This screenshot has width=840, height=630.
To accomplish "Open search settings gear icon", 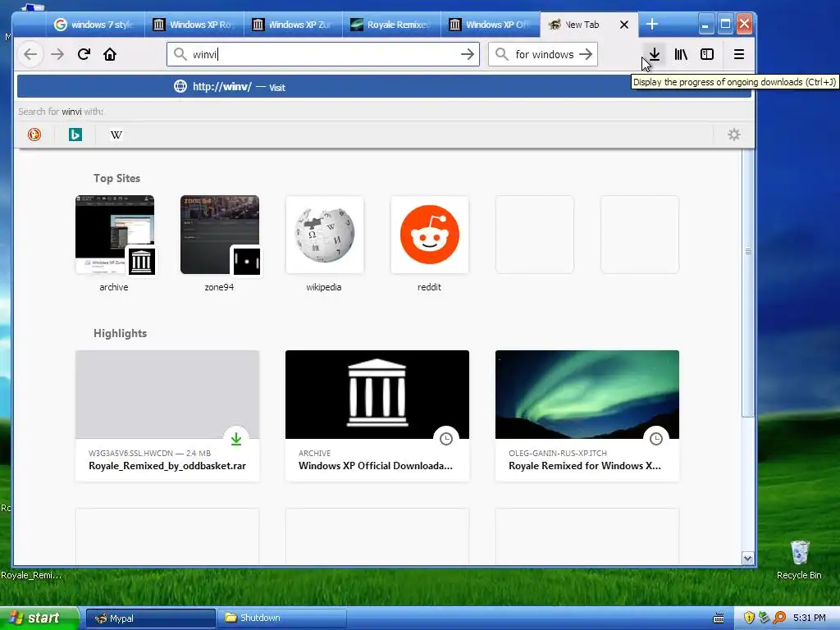I will point(734,135).
